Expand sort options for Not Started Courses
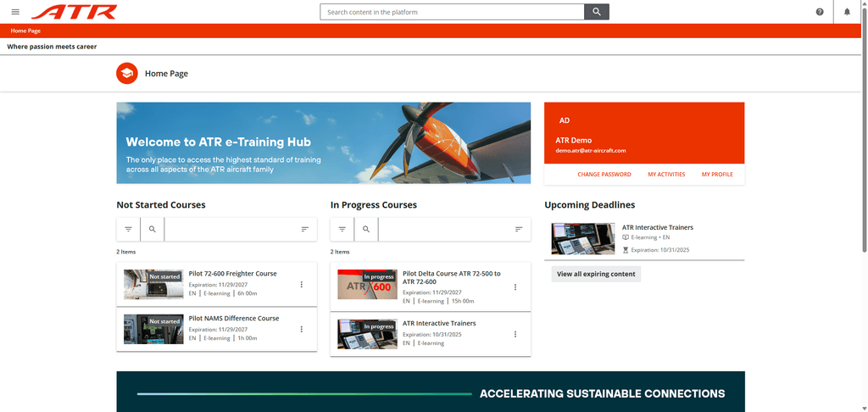The width and height of the screenshot is (868, 412). coord(305,230)
